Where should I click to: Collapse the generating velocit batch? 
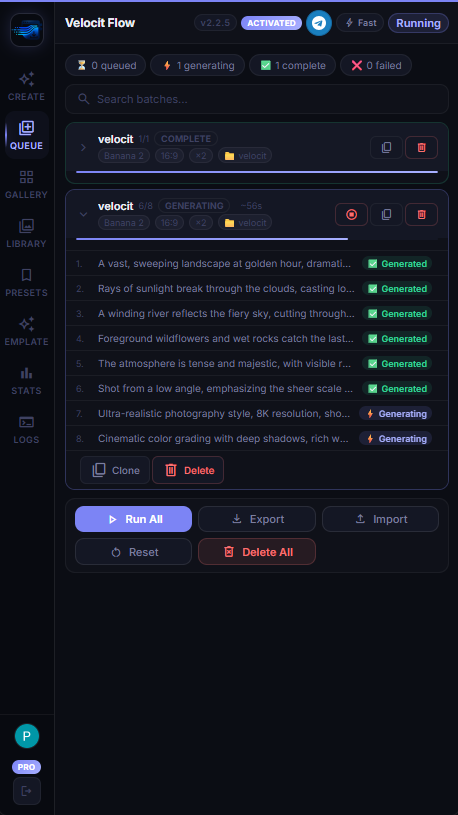83,214
